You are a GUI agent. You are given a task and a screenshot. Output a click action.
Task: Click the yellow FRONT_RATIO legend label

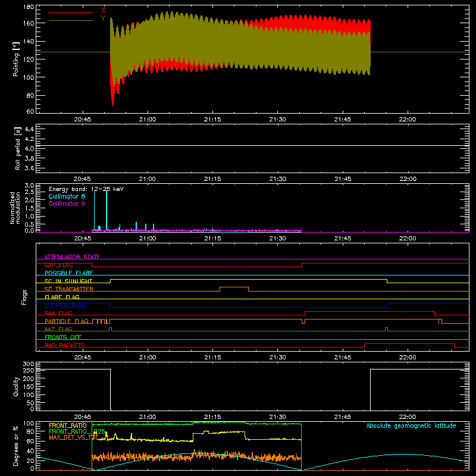tap(68, 425)
